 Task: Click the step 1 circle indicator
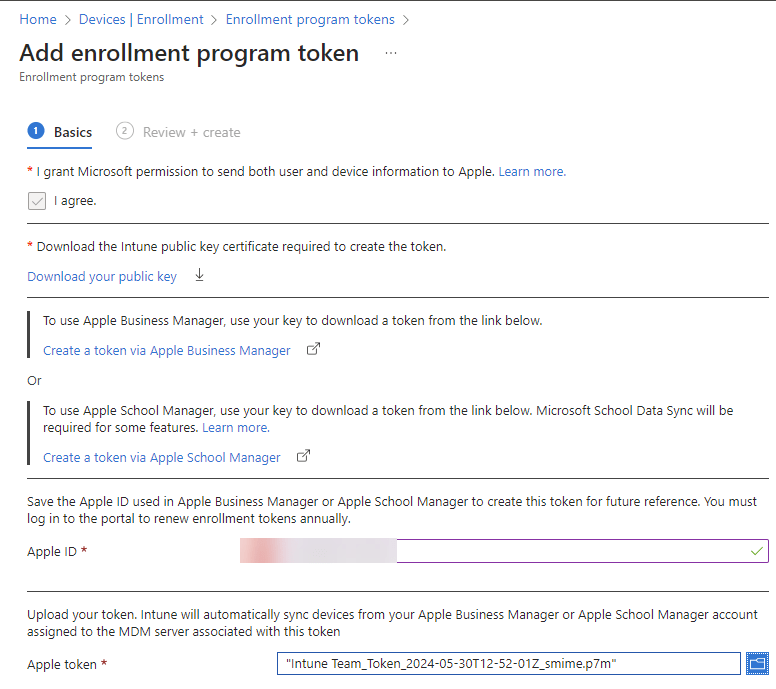pyautogui.click(x=36, y=131)
